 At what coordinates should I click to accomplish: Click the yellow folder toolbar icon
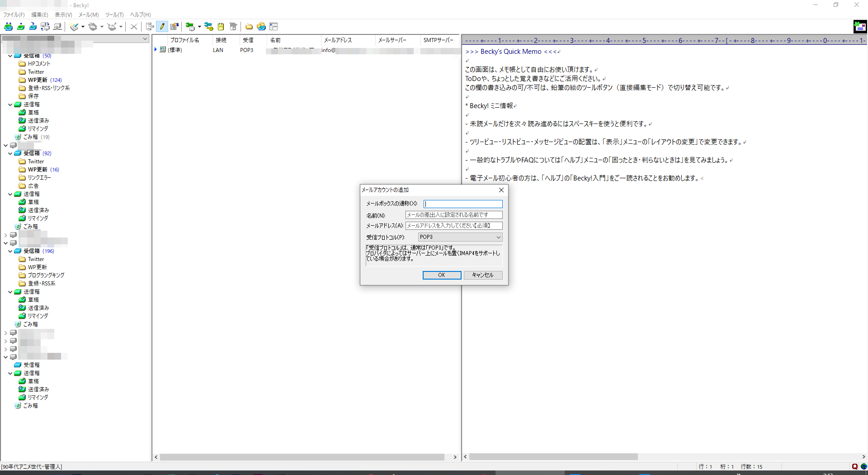point(249,27)
